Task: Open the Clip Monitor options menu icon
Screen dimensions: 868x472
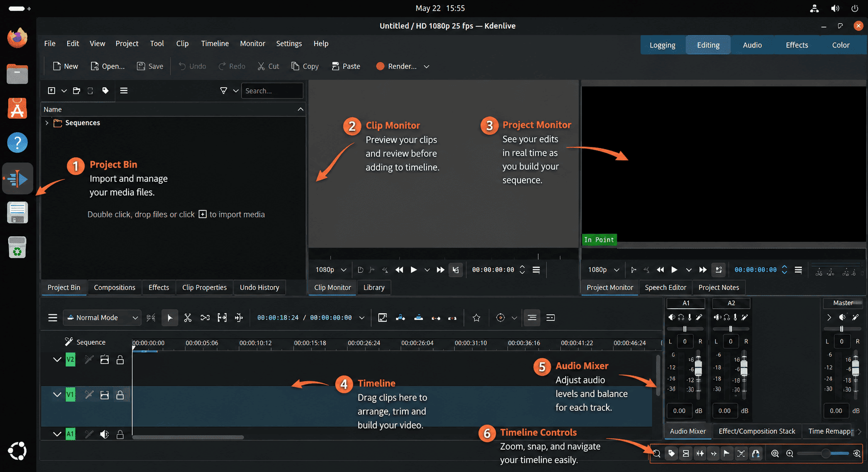Action: (x=536, y=269)
